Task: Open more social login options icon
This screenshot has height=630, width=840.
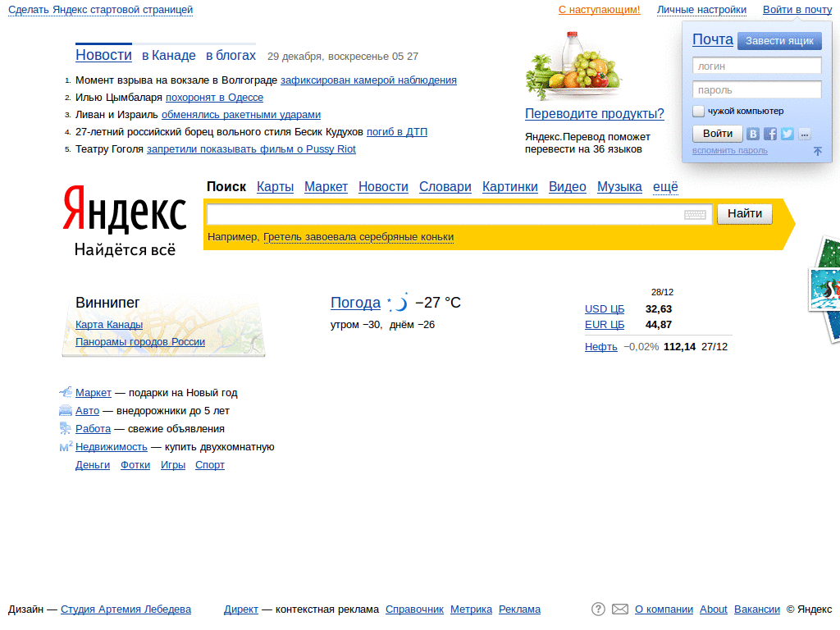Action: point(804,134)
